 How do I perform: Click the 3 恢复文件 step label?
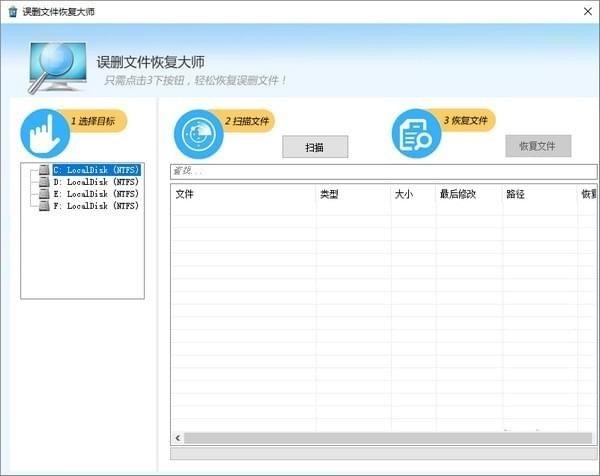466,121
